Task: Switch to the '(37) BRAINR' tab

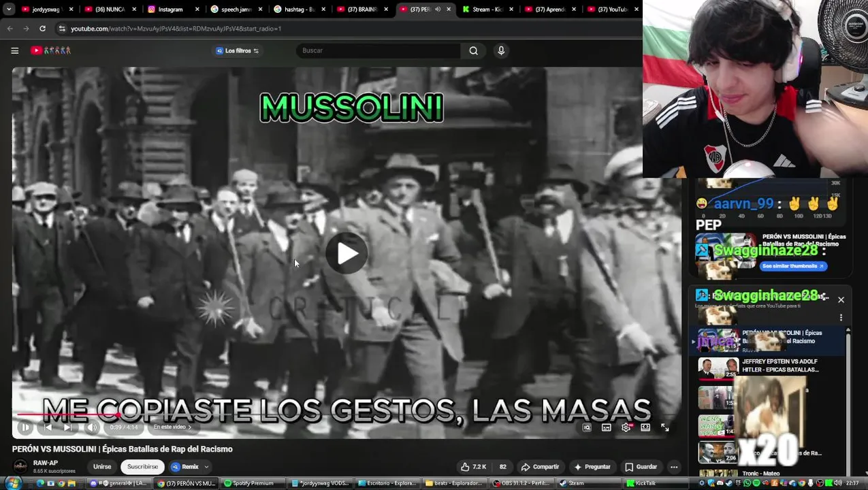Action: pos(361,10)
